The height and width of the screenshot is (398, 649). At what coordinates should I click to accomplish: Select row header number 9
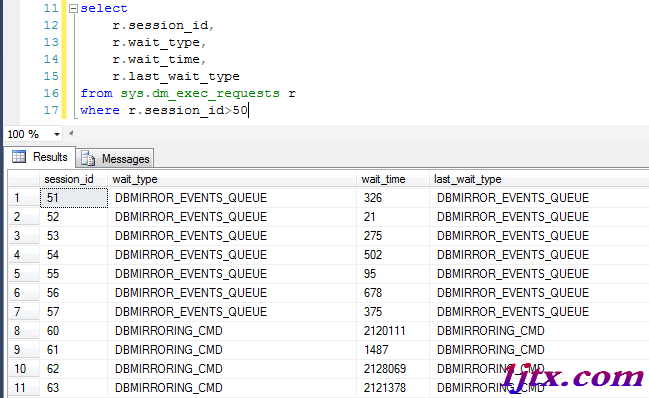[x=24, y=350]
